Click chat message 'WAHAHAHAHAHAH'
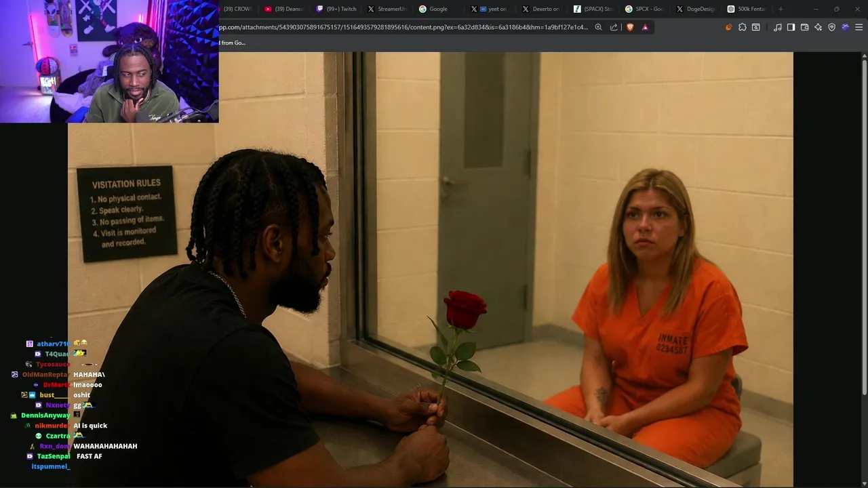This screenshot has width=868, height=488. 105,446
